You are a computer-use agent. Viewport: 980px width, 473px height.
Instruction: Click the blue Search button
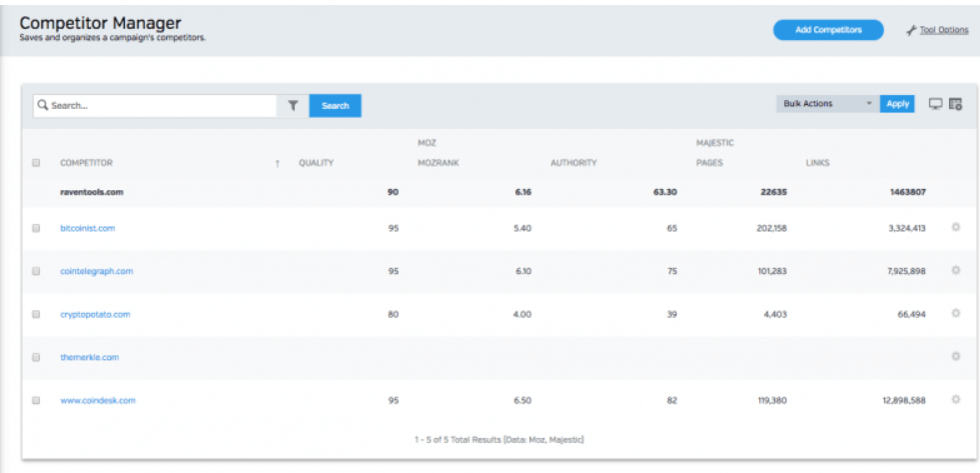[335, 106]
